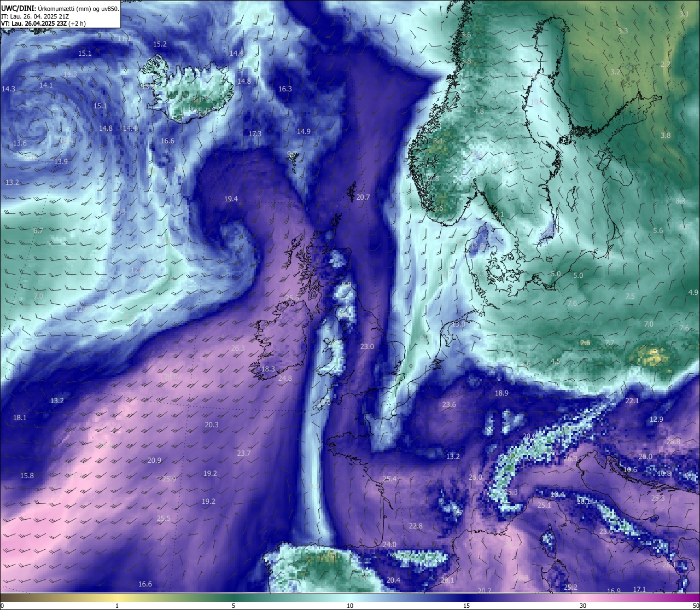Click the 0 tick on the color scale
The height and width of the screenshot is (610, 700).
coord(2,606)
